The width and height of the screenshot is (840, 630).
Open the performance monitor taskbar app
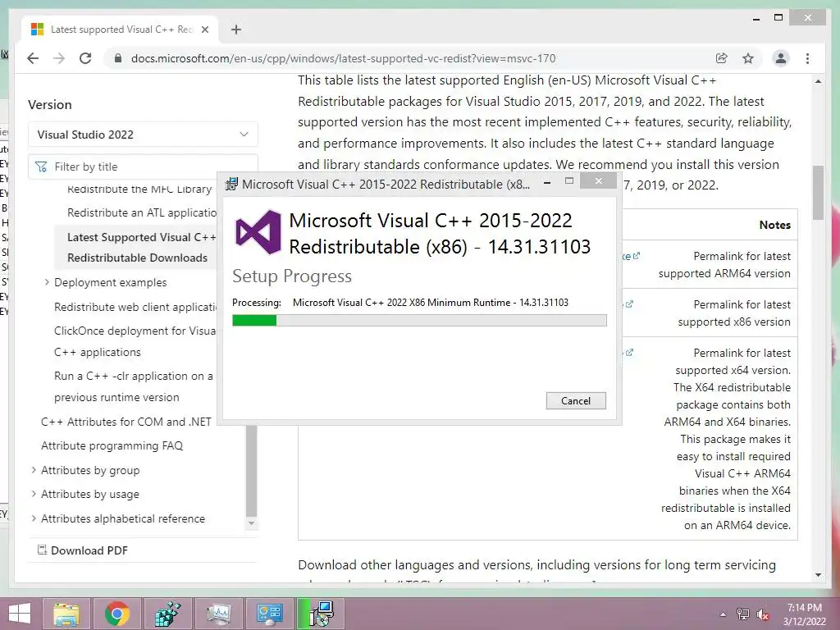click(218, 614)
